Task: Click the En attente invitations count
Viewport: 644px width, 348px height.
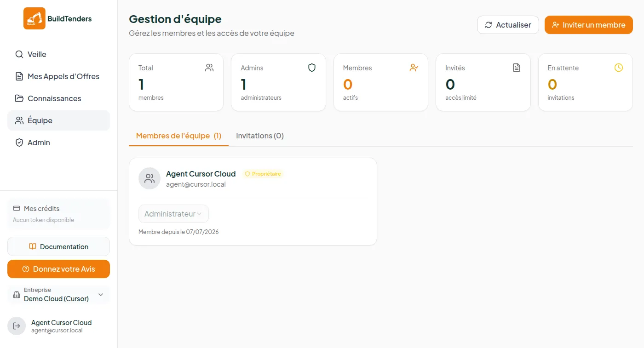Action: (x=552, y=84)
